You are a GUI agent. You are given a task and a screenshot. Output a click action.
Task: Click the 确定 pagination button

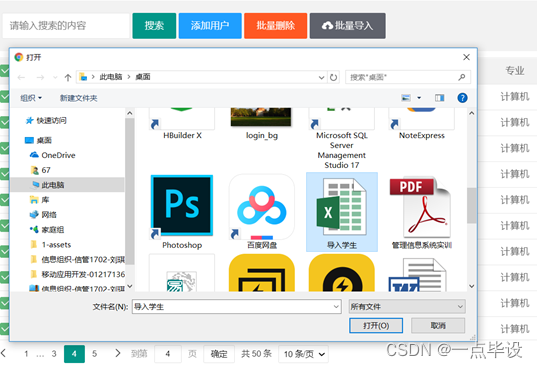click(219, 354)
